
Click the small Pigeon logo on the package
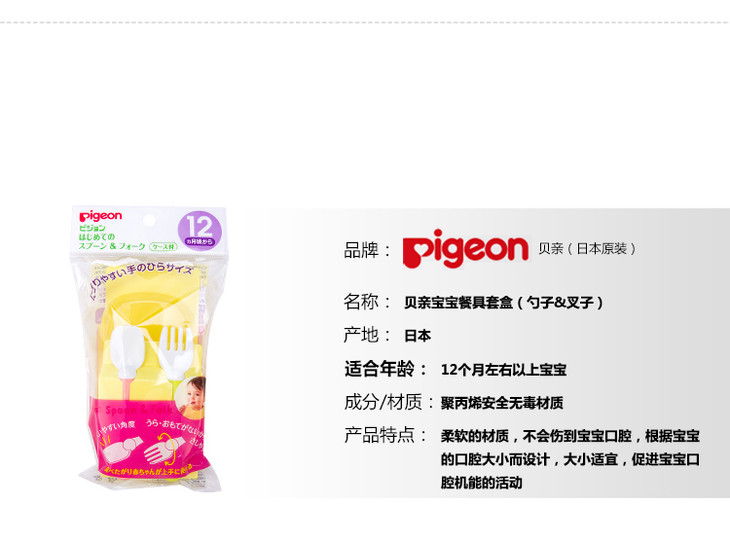pyautogui.click(x=101, y=216)
